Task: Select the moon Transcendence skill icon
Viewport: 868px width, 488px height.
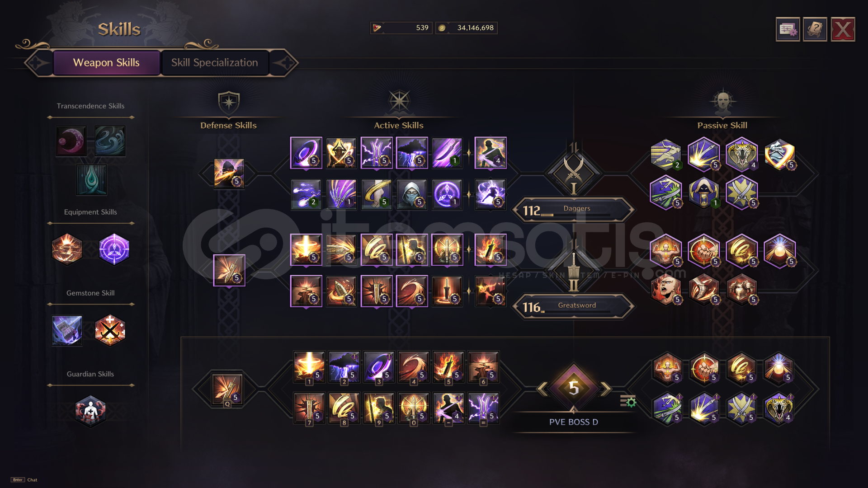Action: tap(71, 141)
